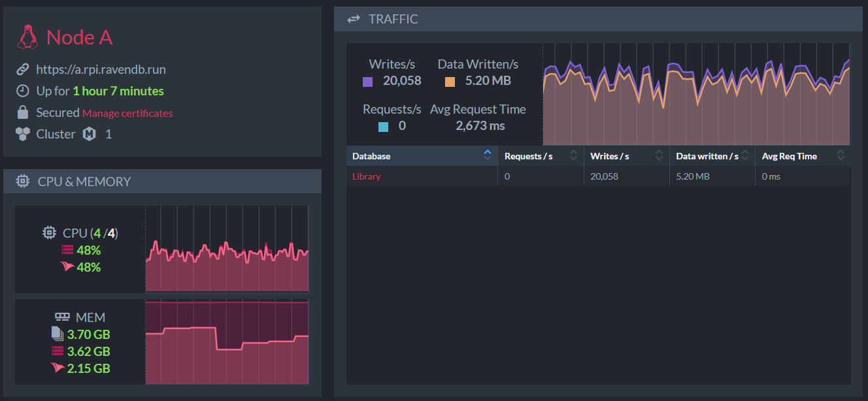Screen dimensions: 868x401
Task: Sort table by Requests / s column
Action: click(540, 156)
